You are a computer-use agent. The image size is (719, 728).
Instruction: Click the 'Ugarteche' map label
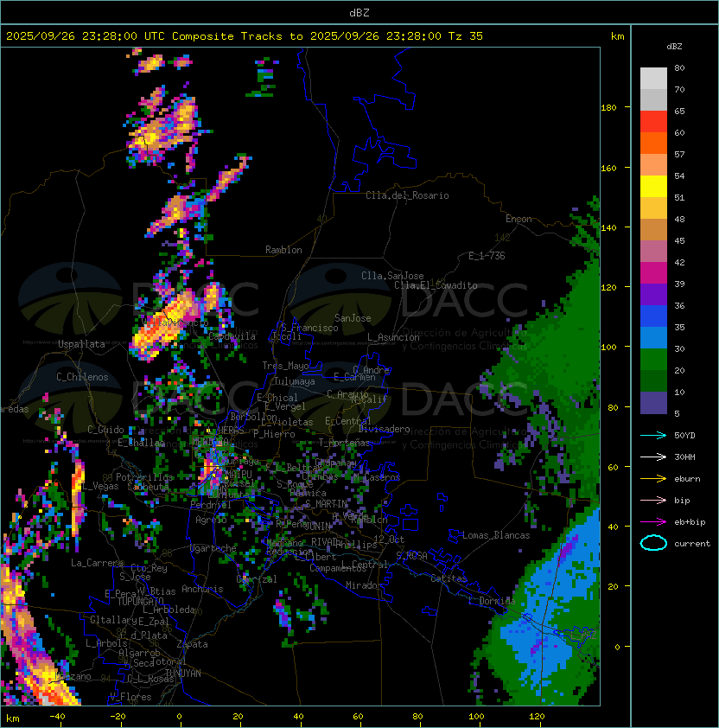tap(213, 548)
